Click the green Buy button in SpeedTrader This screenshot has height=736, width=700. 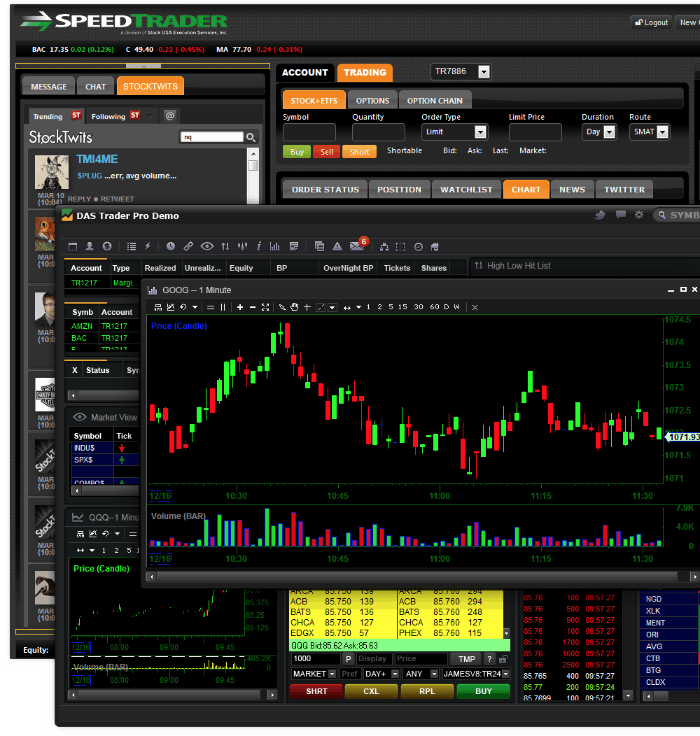[297, 152]
